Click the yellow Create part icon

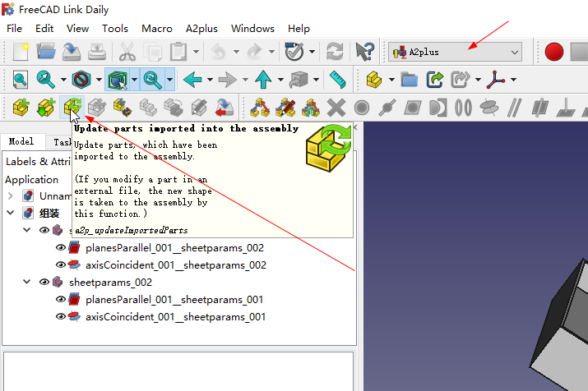pyautogui.click(x=374, y=80)
